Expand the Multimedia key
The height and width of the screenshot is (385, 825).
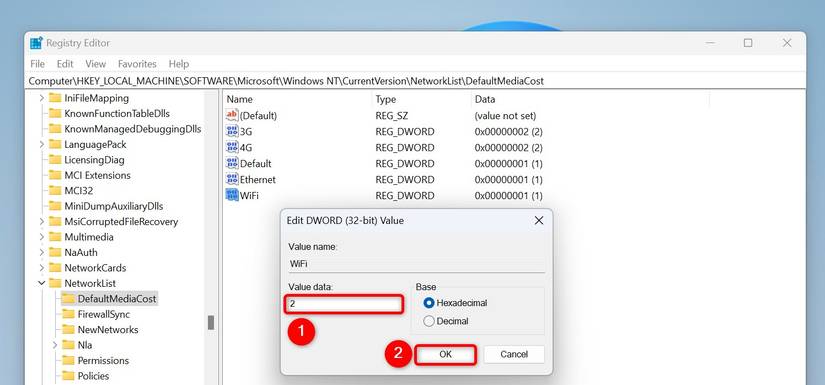42,237
